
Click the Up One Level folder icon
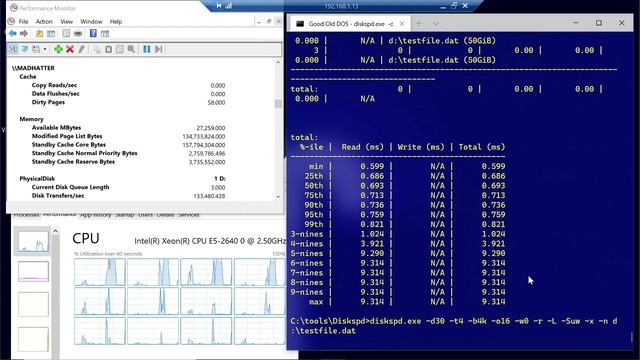[x=40, y=33]
